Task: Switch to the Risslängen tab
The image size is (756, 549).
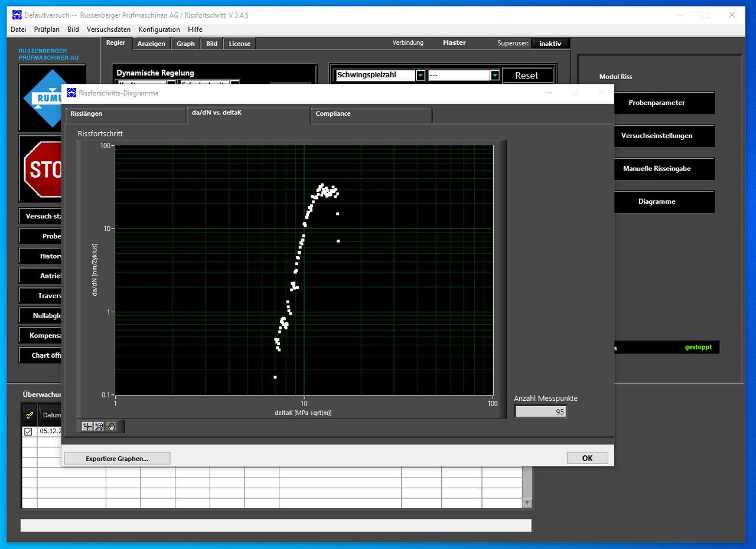Action: click(126, 115)
